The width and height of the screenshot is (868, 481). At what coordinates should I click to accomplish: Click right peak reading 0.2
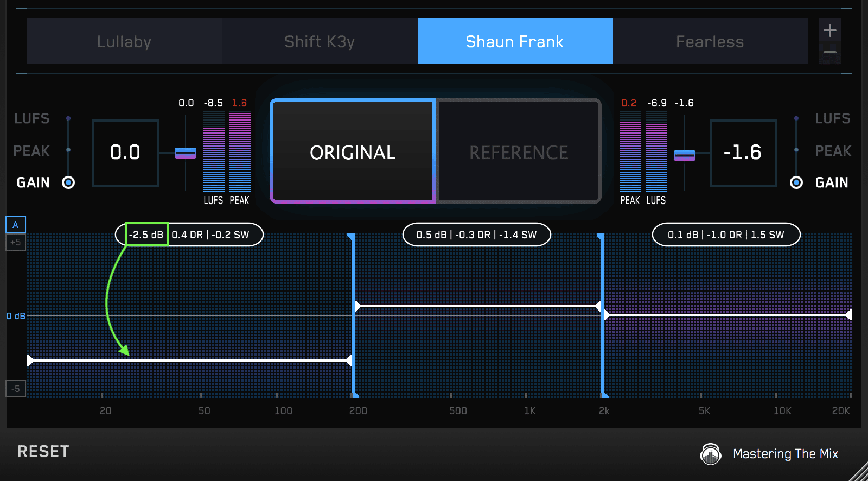tap(629, 103)
